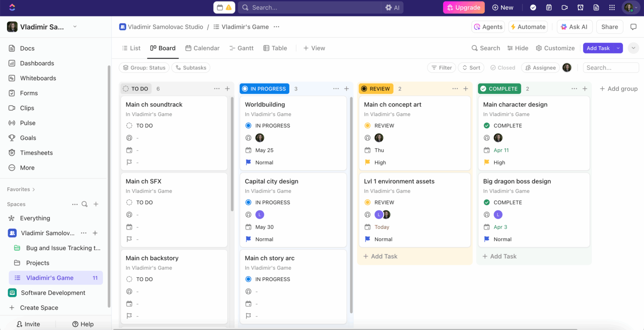The image size is (644, 330).
Task: Open the app grid icon near your avatar
Action: pos(612,7)
